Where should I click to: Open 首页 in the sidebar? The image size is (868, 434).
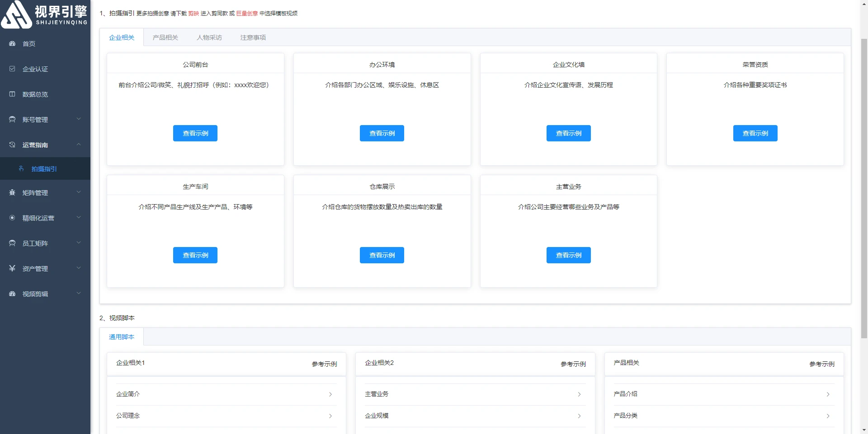(45, 44)
